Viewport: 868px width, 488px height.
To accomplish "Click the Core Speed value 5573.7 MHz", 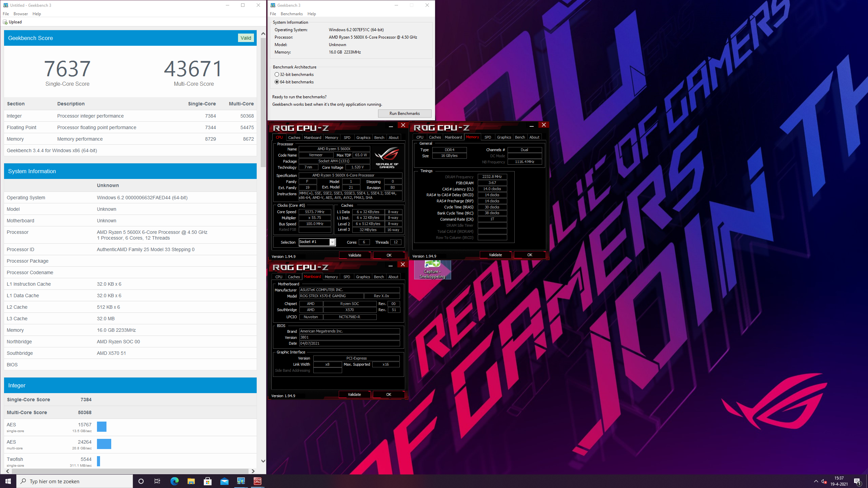I will pos(315,212).
